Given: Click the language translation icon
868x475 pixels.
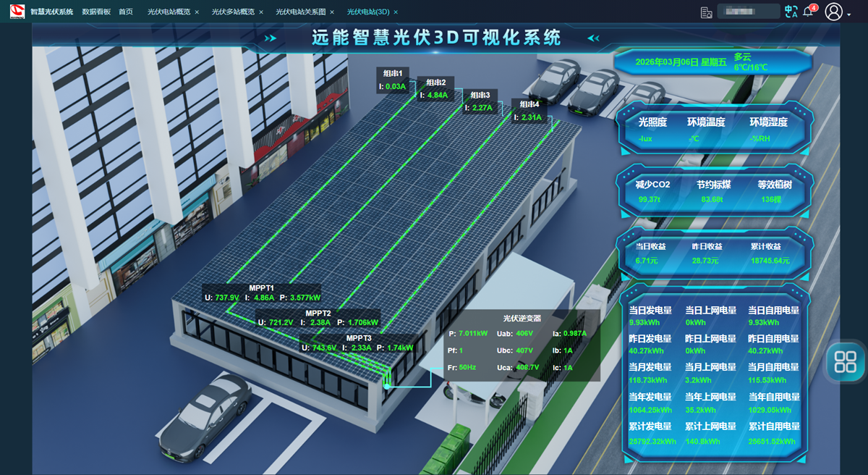Looking at the screenshot, I should [x=791, y=12].
